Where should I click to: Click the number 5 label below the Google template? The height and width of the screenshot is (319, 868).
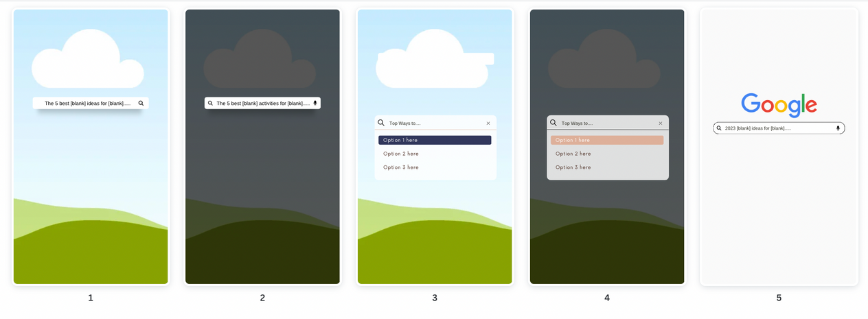pos(779,298)
